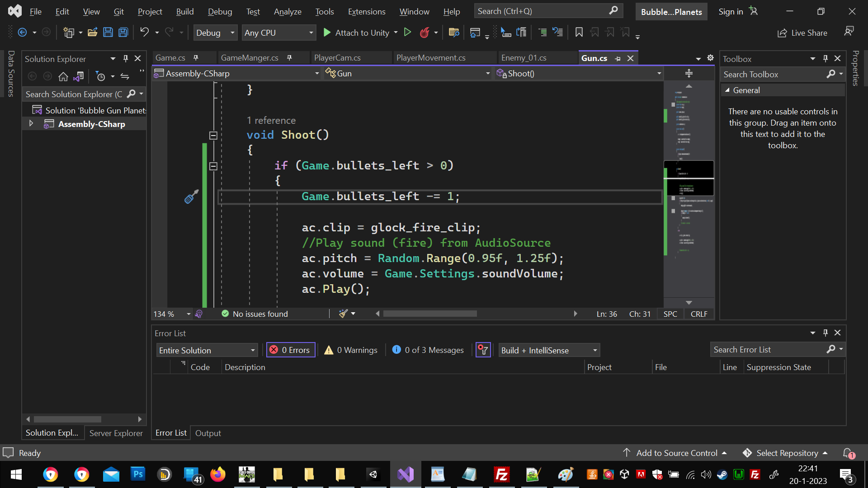The height and width of the screenshot is (488, 868).
Task: Click the screwdriver quick actions icon
Action: [191, 197]
